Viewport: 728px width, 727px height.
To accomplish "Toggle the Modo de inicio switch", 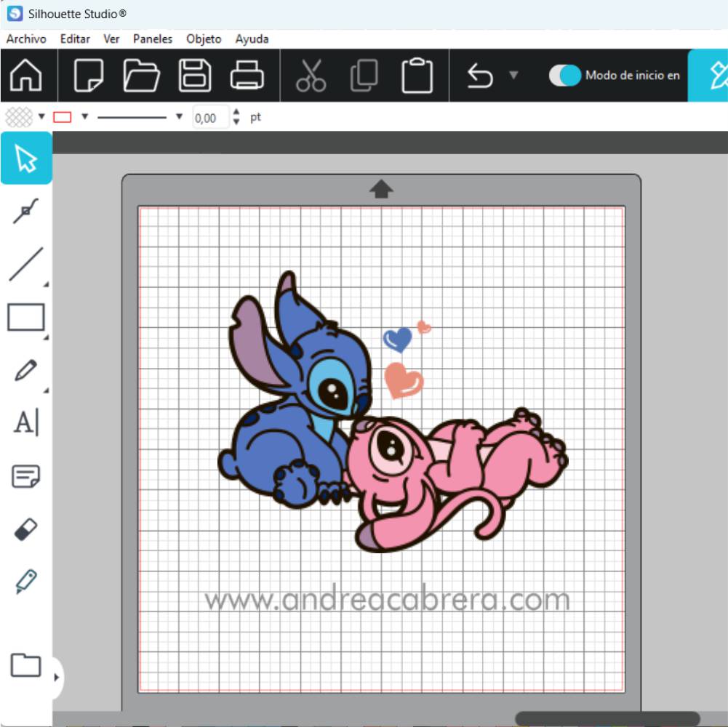I will coord(564,76).
